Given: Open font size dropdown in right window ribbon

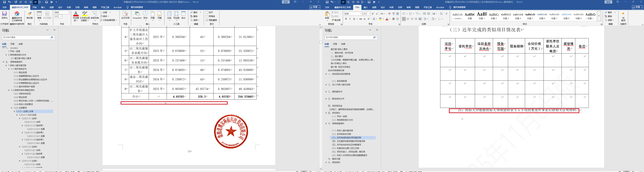Looking at the screenshot, I should [x=369, y=14].
